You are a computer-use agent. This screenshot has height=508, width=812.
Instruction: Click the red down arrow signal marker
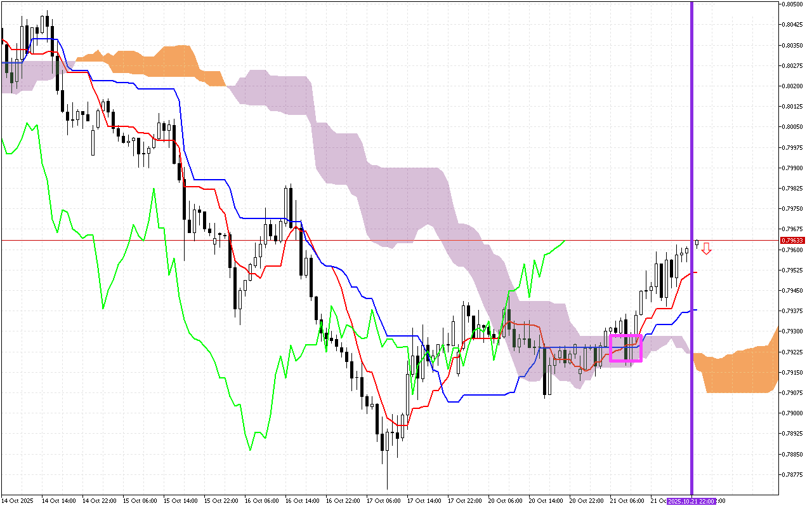(x=706, y=250)
